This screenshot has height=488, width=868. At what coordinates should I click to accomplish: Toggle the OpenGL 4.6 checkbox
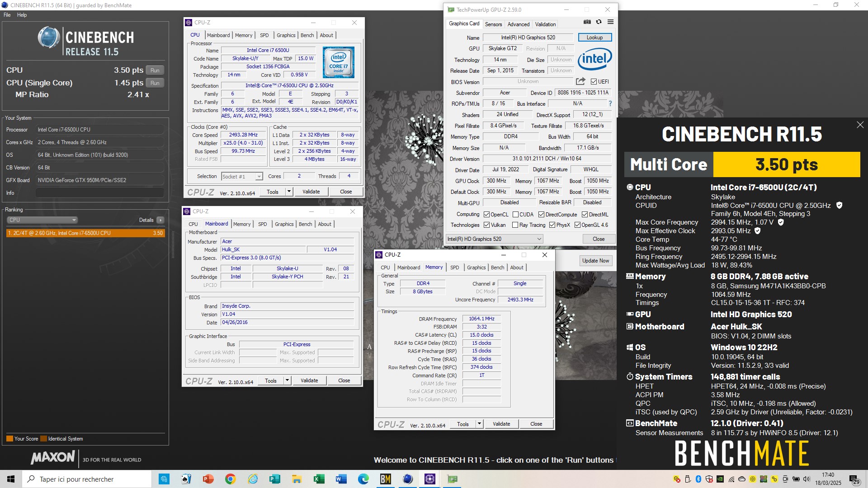577,225
